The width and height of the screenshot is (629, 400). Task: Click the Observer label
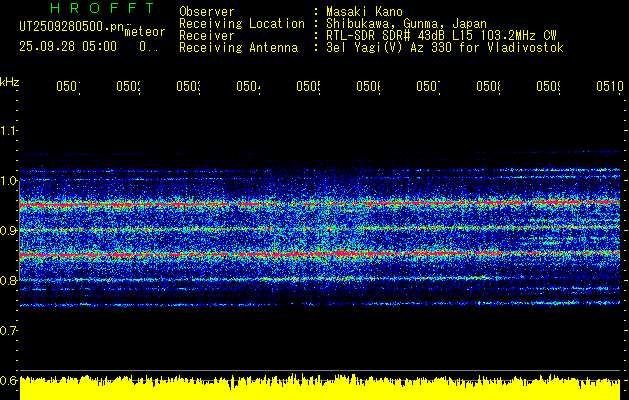[x=207, y=11]
